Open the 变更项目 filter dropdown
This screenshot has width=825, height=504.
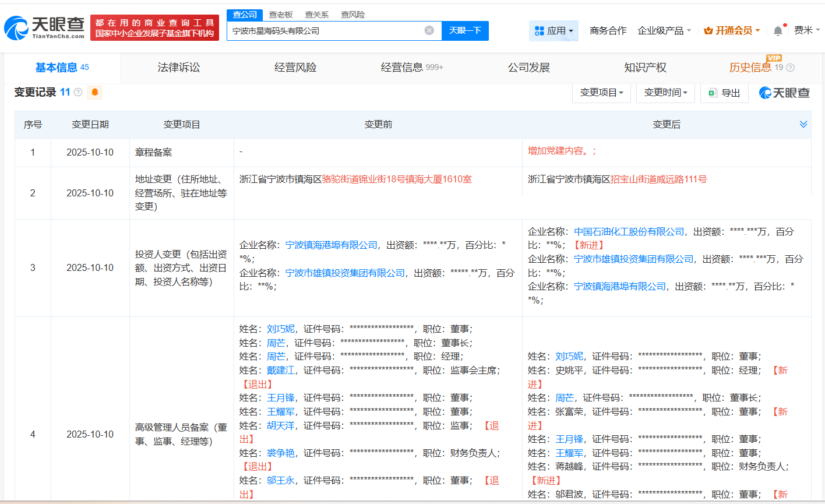(x=601, y=93)
